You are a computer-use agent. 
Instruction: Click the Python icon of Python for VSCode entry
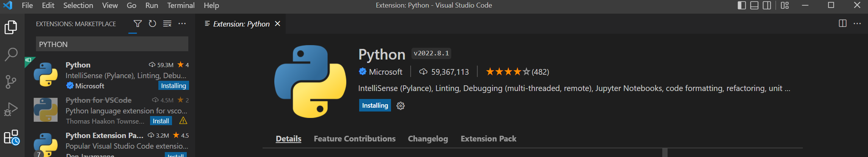45,110
